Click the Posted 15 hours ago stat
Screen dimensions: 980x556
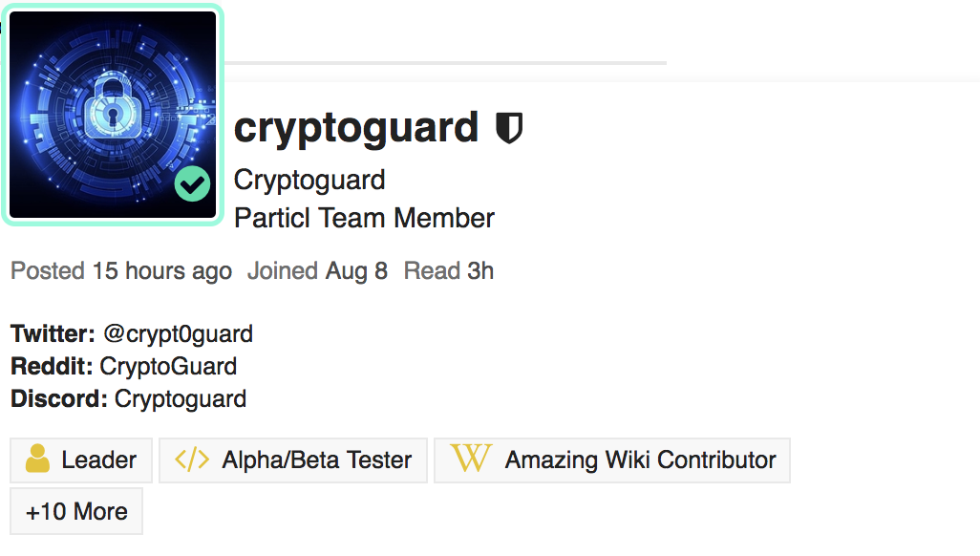121,271
